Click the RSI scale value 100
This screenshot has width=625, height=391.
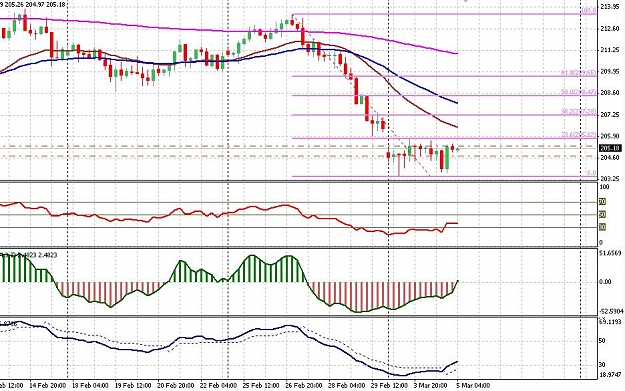click(604, 187)
